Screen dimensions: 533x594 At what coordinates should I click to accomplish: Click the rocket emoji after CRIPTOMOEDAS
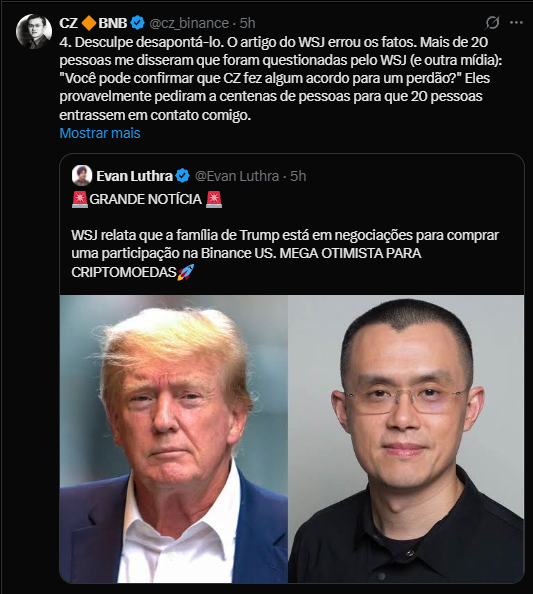tap(186, 272)
